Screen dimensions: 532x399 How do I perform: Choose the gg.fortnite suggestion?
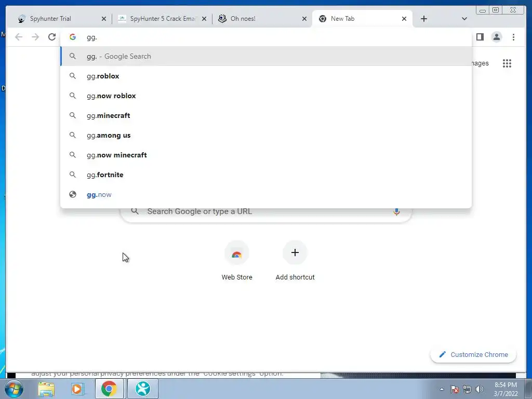click(266, 175)
